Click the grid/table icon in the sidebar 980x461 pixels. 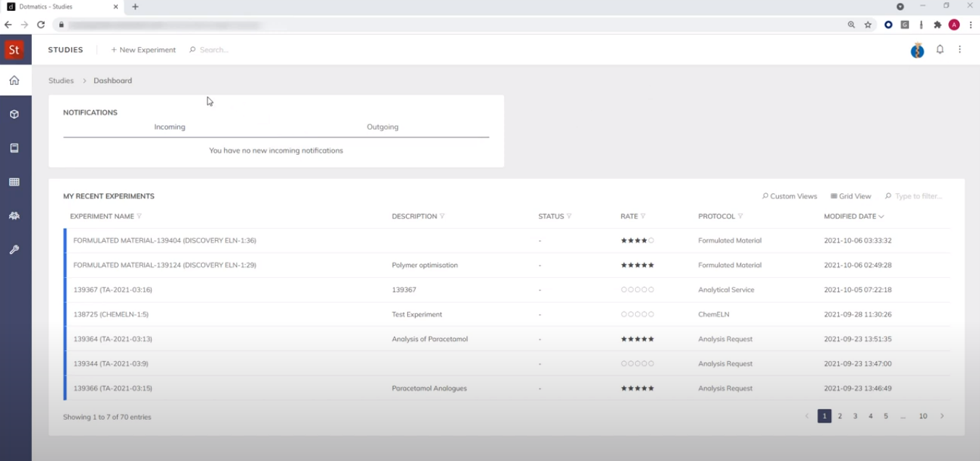[15, 182]
